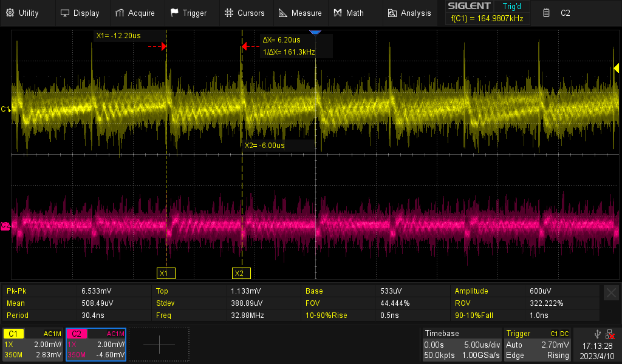Open the Measure menu
The width and height of the screenshot is (622, 364).
click(300, 13)
